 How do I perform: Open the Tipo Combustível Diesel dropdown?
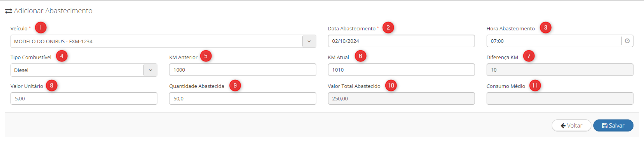click(x=84, y=70)
